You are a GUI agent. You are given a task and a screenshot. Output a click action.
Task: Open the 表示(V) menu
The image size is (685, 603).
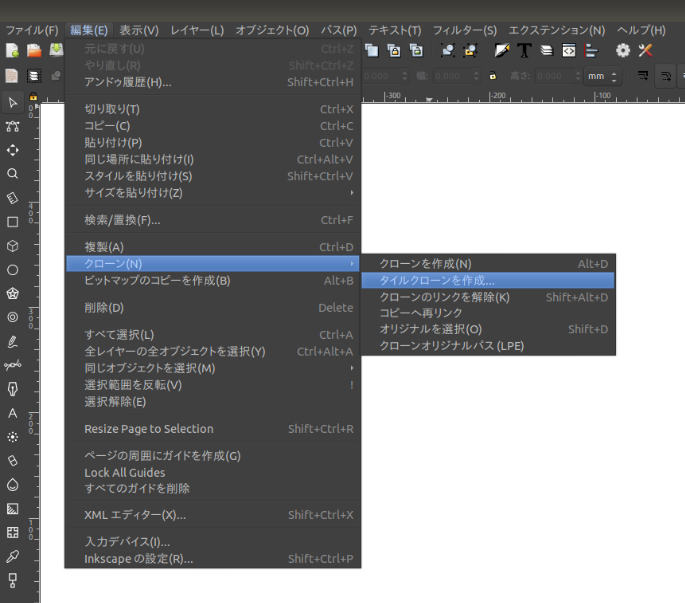[x=139, y=30]
